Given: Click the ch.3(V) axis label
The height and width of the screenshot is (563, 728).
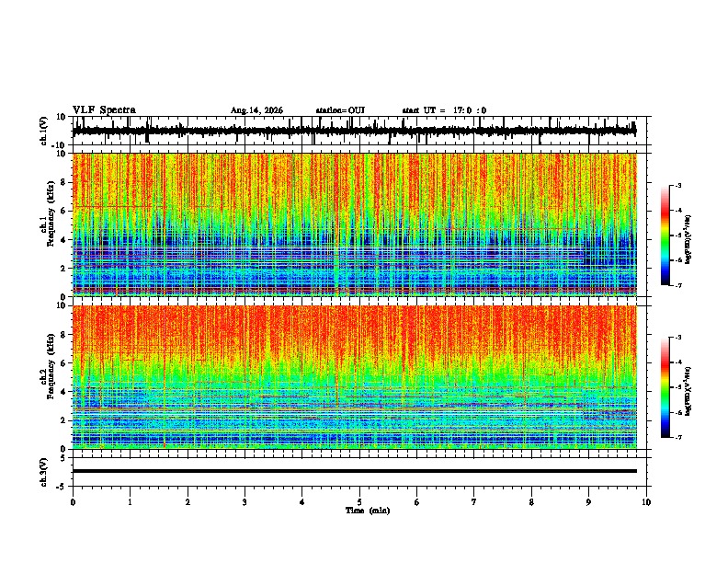Looking at the screenshot, I should click(44, 472).
